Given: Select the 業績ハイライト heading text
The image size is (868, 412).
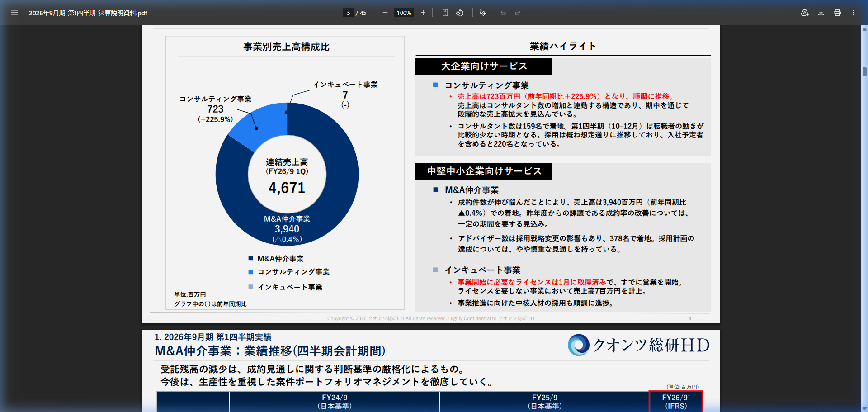Looking at the screenshot, I should tap(562, 46).
